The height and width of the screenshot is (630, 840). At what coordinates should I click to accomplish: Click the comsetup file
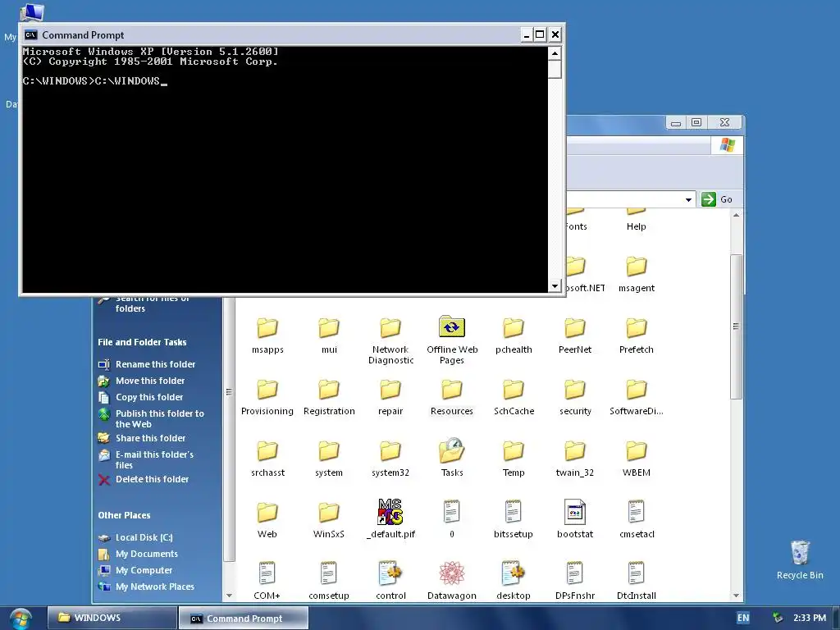pyautogui.click(x=329, y=581)
